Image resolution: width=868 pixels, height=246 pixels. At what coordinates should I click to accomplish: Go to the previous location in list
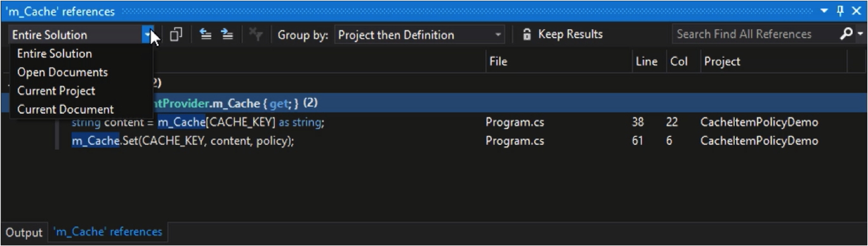click(206, 35)
